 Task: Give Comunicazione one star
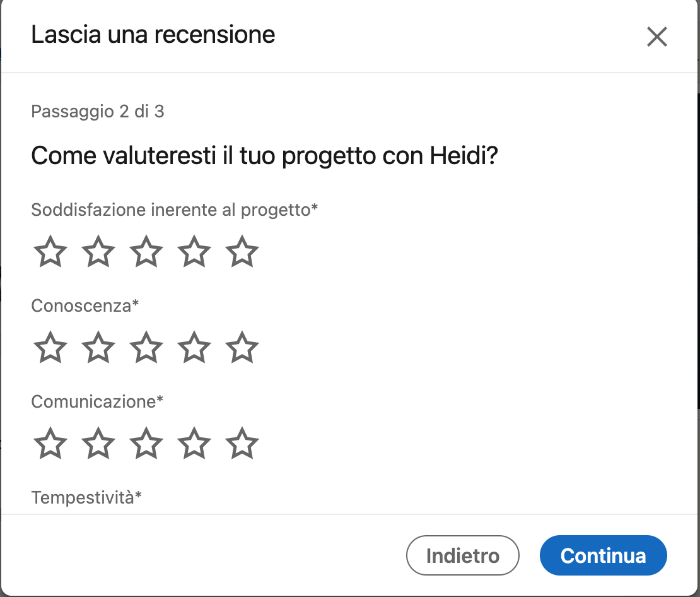(x=50, y=444)
